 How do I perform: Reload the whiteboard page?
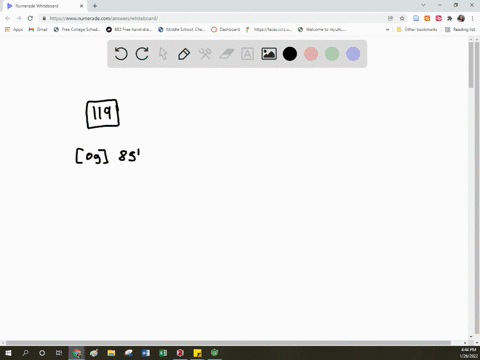coord(30,18)
